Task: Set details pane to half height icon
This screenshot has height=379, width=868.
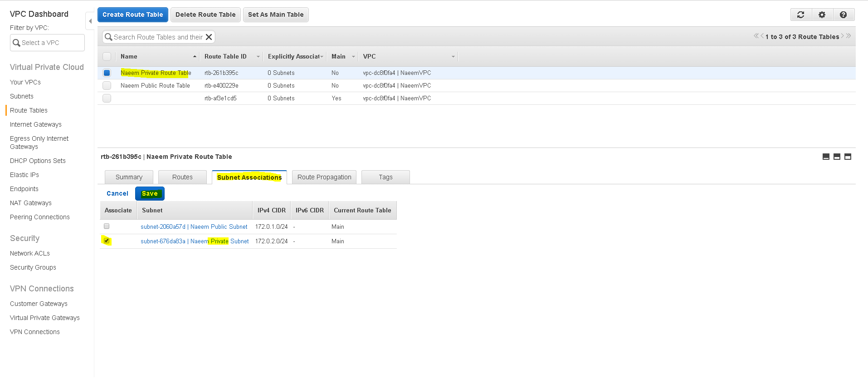Action: click(x=837, y=157)
